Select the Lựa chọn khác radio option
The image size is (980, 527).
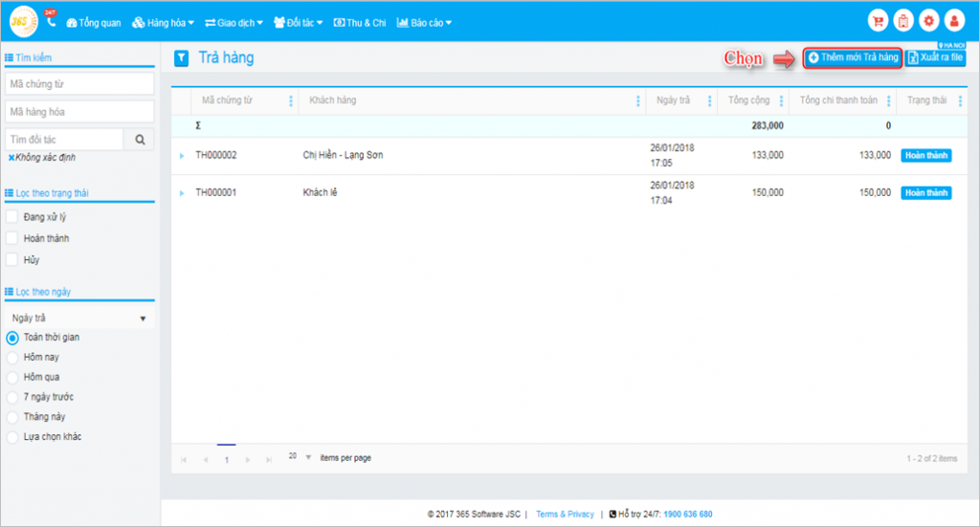click(12, 438)
